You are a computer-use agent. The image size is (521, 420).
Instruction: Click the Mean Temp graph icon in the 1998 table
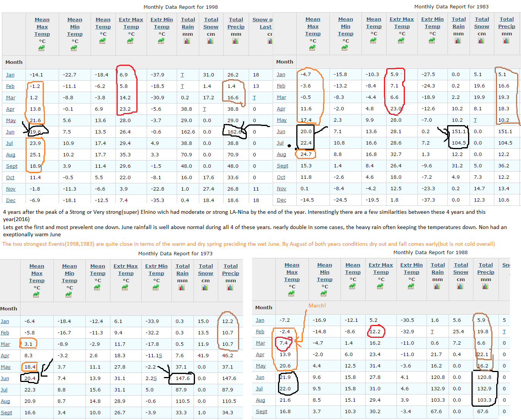click(x=102, y=41)
